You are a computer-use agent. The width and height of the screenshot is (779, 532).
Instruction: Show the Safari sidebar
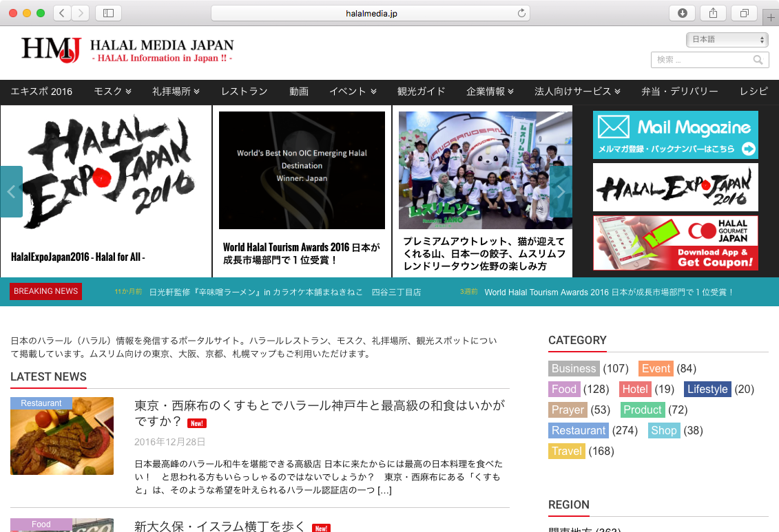108,13
